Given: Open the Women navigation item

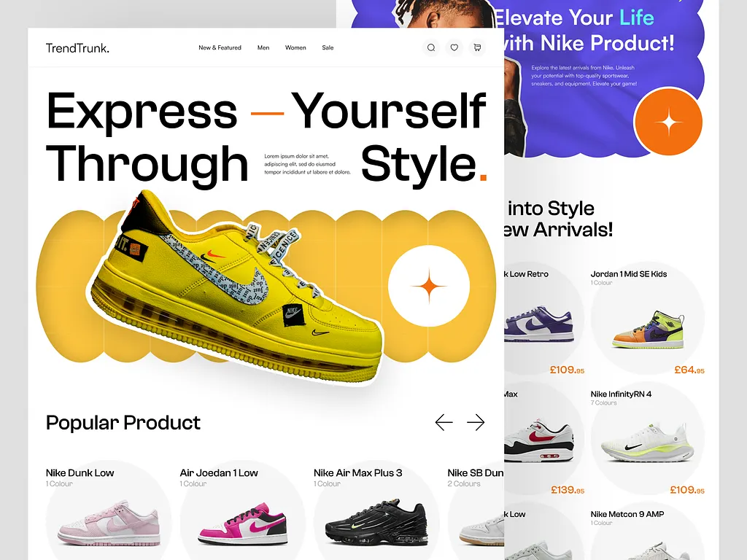Looking at the screenshot, I should pyautogui.click(x=295, y=47).
